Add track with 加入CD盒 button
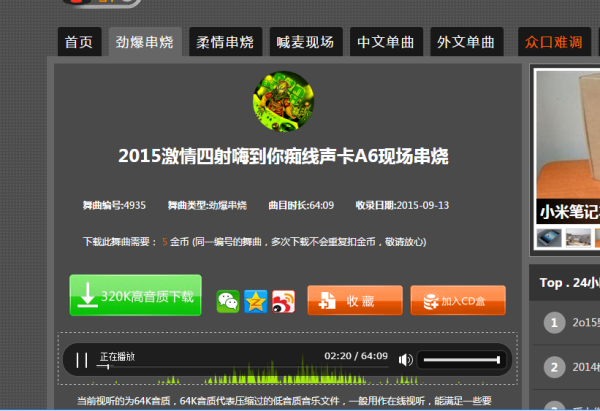 click(458, 300)
